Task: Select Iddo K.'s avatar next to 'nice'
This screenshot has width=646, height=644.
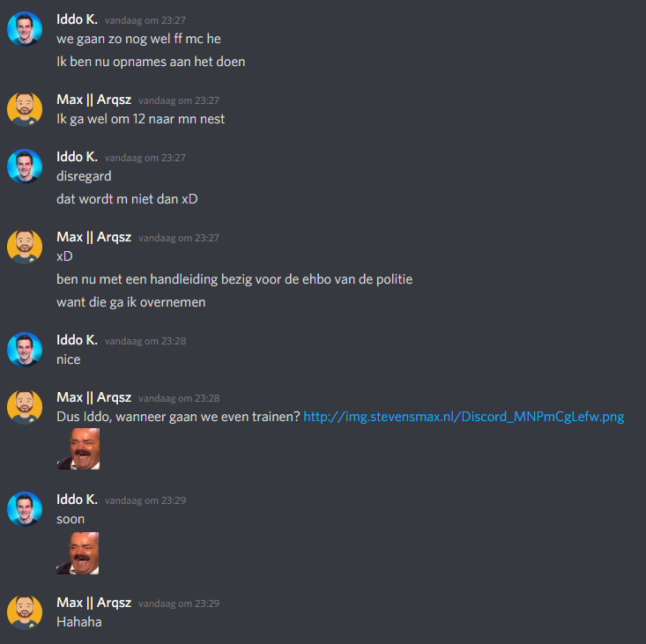Action: [25, 350]
